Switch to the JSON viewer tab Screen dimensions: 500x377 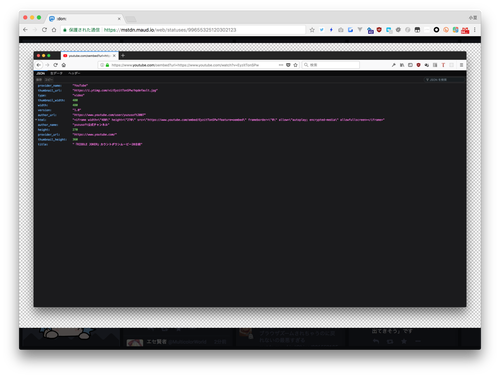pos(41,73)
